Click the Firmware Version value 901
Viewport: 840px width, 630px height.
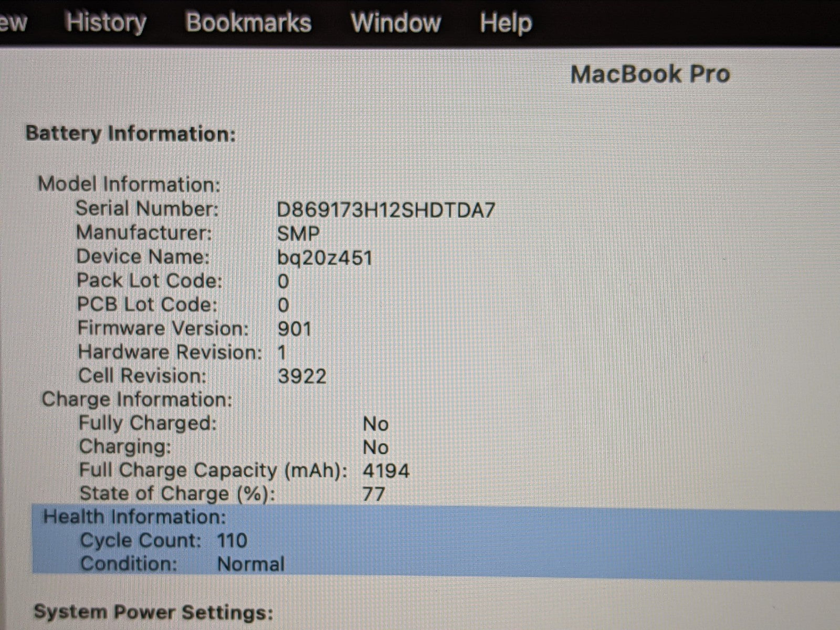(x=295, y=329)
